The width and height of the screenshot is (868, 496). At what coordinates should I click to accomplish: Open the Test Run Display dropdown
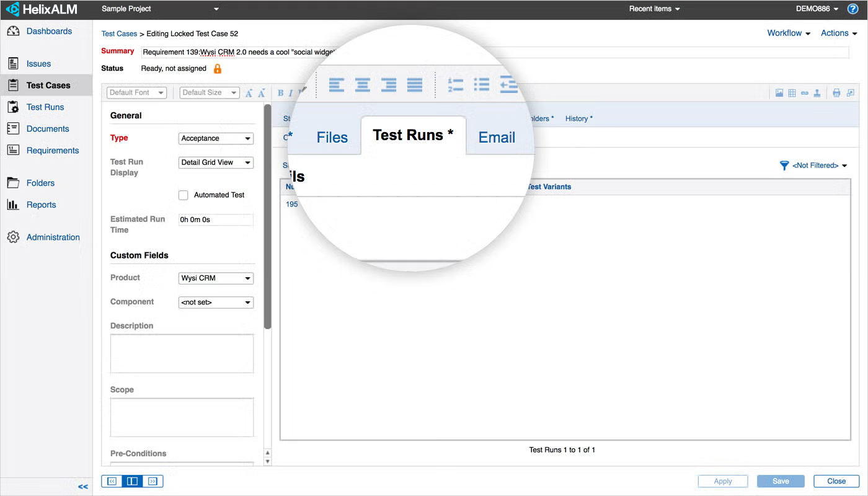(216, 162)
